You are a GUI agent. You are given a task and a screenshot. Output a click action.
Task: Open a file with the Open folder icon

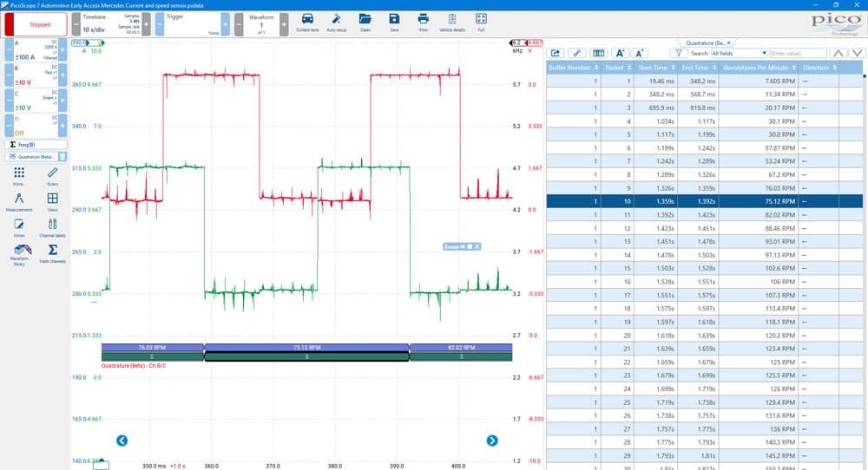point(365,23)
